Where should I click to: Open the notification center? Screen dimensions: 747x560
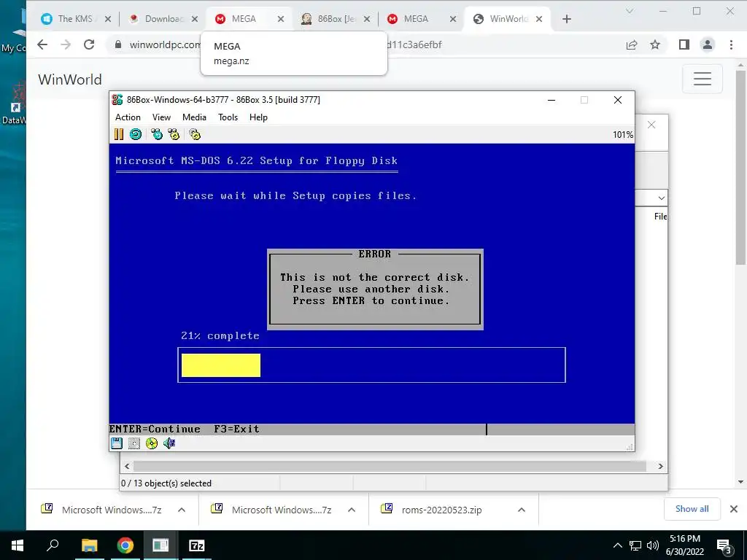pyautogui.click(x=724, y=546)
